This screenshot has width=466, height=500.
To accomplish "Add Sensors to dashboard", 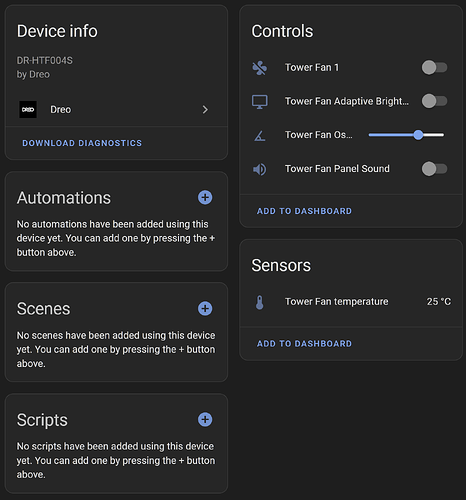I will pyautogui.click(x=304, y=344).
